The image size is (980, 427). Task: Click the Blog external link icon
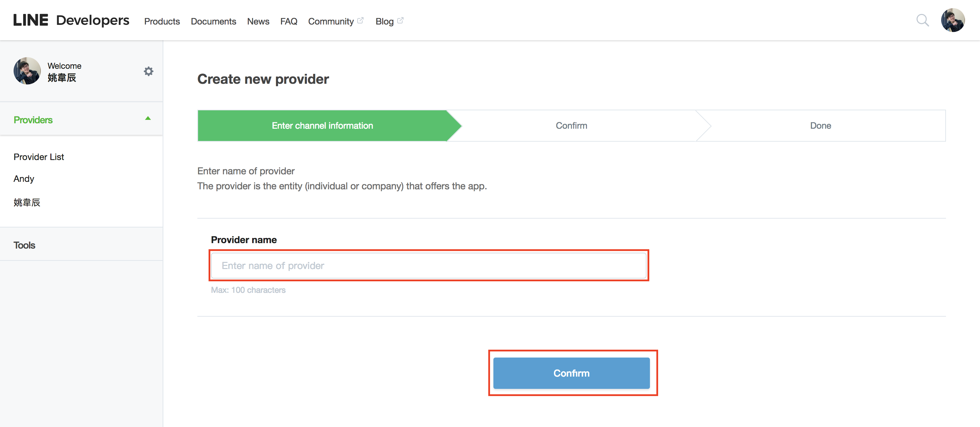click(400, 20)
